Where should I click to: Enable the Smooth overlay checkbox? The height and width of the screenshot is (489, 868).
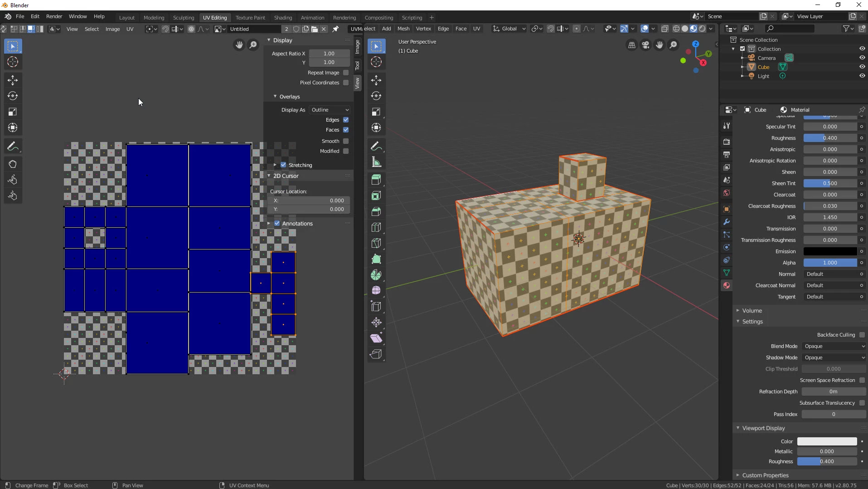[x=346, y=141]
